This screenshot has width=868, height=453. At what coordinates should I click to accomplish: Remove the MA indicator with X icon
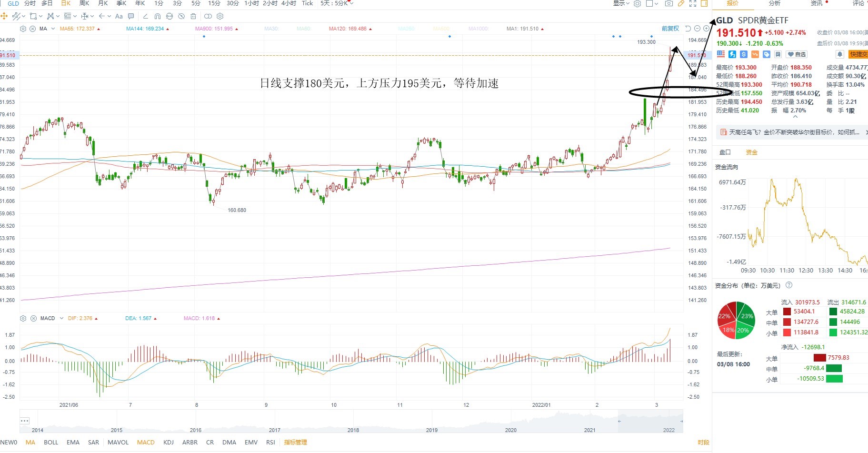pos(32,29)
